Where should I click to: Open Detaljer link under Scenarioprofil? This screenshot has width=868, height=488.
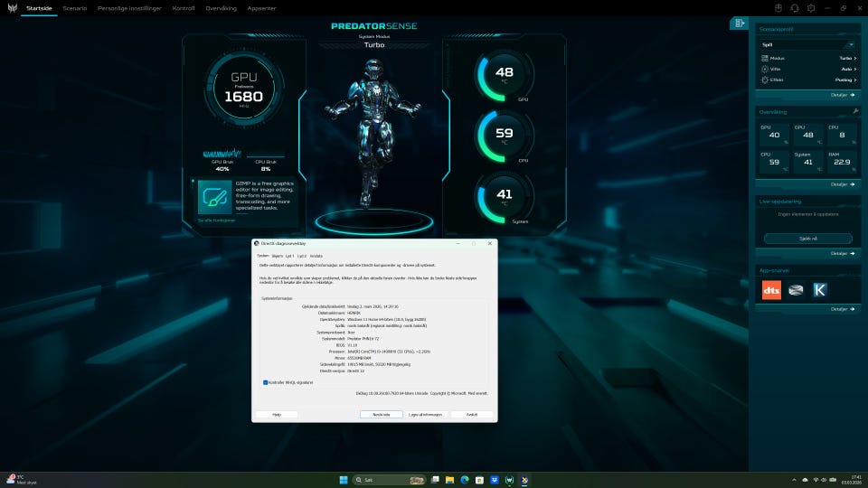click(x=843, y=95)
